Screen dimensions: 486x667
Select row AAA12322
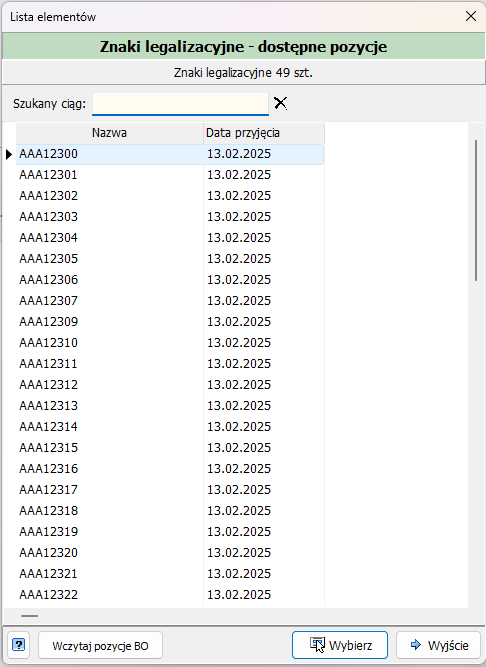coord(170,594)
